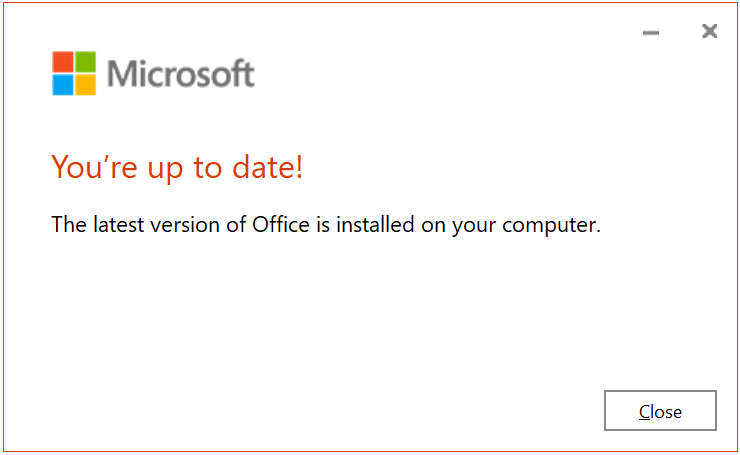Click the "You're up to date!" heading
This screenshot has height=455, width=740.
[177, 167]
